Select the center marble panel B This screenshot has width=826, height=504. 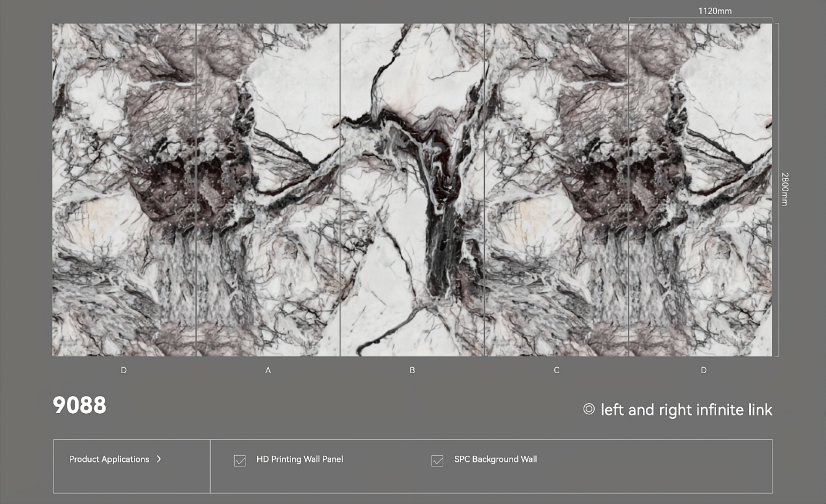[412, 190]
